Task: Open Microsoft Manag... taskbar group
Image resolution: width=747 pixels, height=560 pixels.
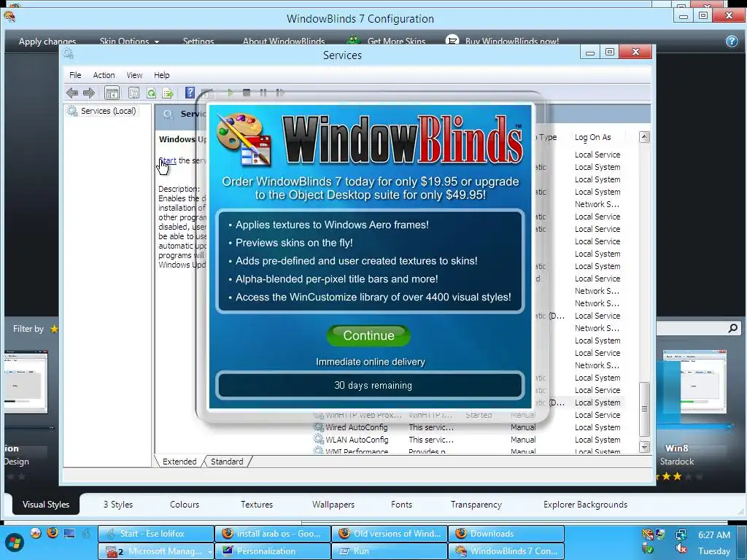Action: point(156,551)
